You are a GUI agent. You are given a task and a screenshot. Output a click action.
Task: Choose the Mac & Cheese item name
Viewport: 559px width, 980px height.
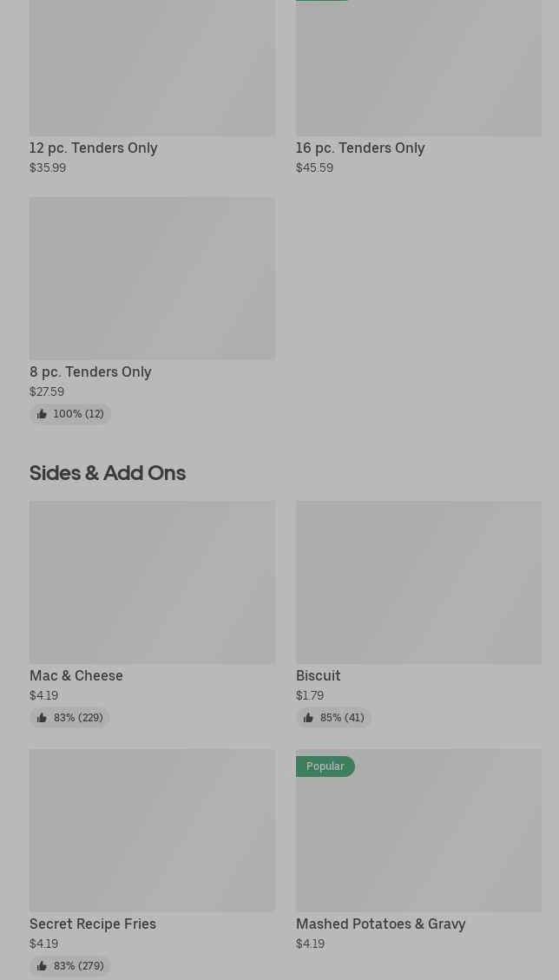pyautogui.click(x=76, y=675)
